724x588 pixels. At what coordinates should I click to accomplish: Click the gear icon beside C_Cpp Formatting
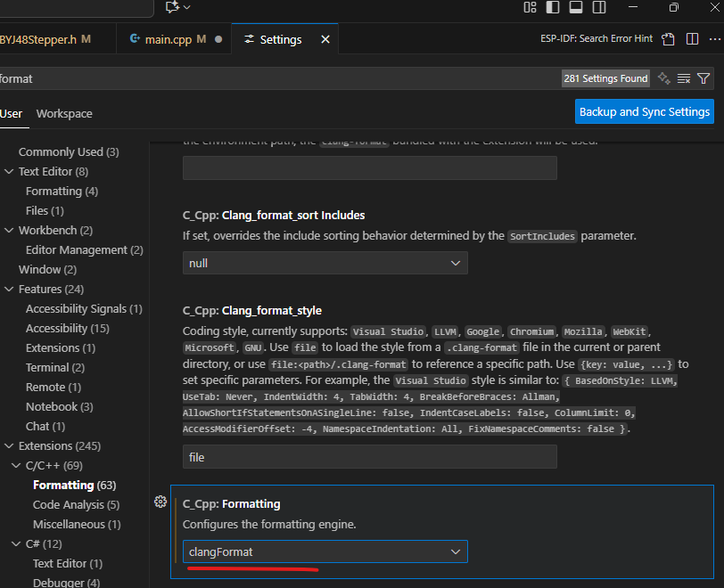click(x=160, y=502)
